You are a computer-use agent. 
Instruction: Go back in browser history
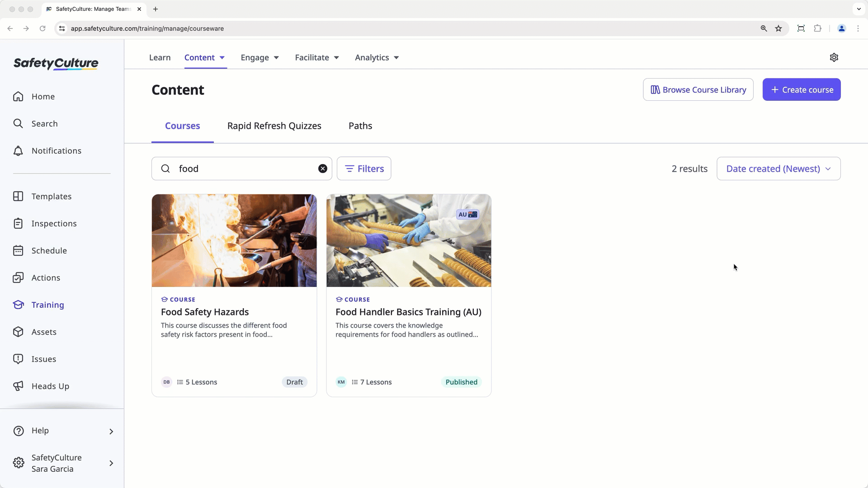tap(10, 28)
